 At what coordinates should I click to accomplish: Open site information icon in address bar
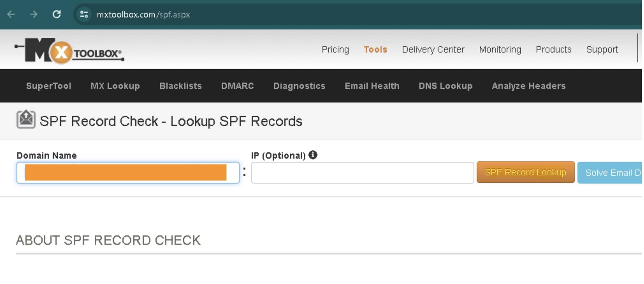tap(84, 15)
